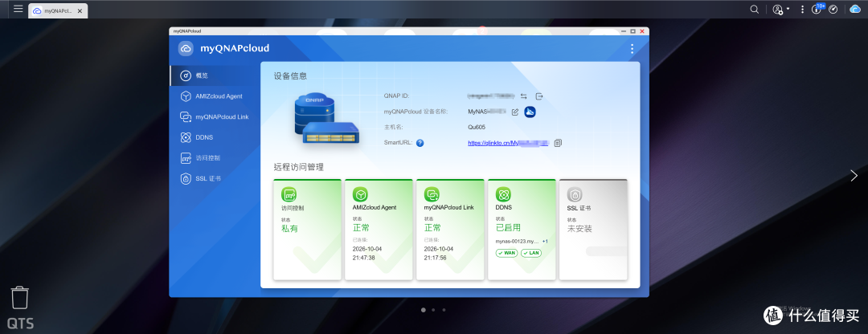Click the LAN status badge
The width and height of the screenshot is (868, 334).
tap(531, 253)
